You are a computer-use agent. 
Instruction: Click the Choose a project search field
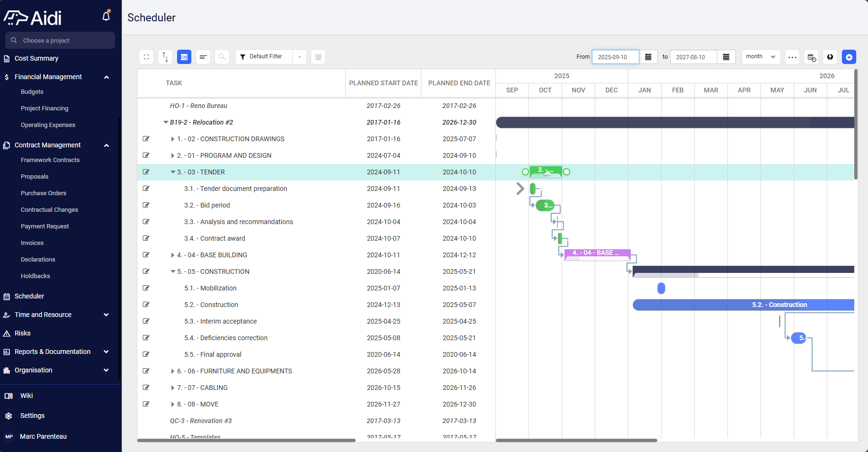[x=60, y=40]
